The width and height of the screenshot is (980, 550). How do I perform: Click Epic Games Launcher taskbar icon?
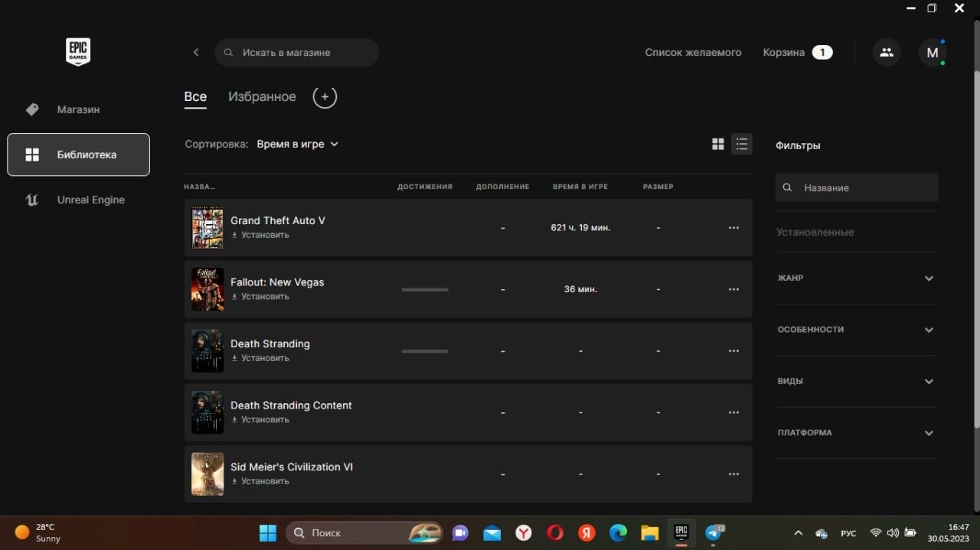tap(681, 532)
